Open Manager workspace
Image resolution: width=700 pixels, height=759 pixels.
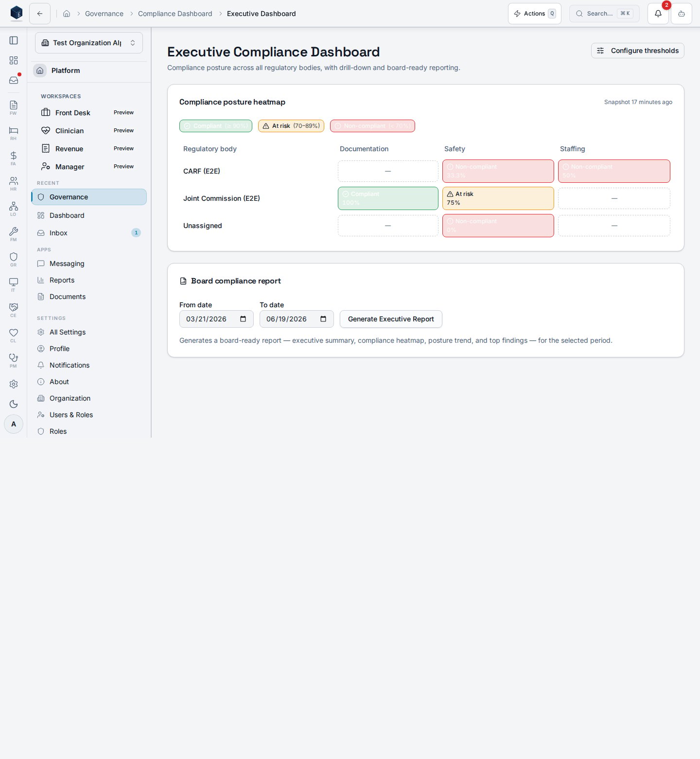[x=89, y=167]
